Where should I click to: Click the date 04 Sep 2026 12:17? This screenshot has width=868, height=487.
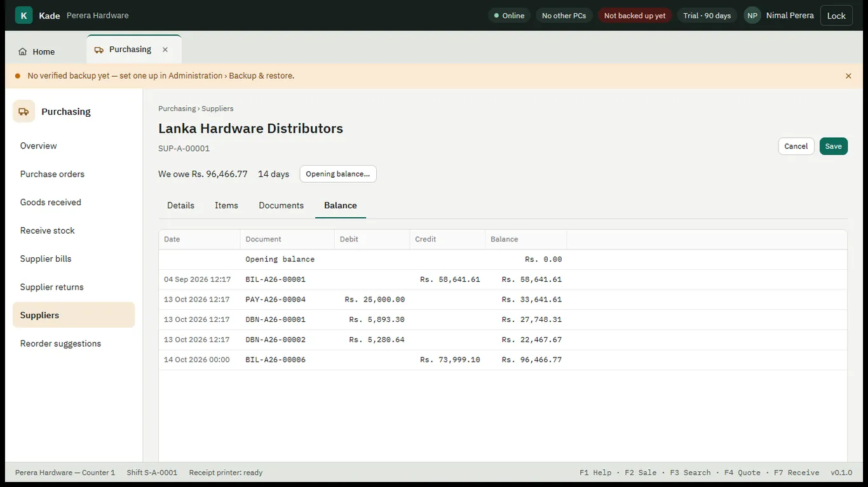tap(197, 279)
